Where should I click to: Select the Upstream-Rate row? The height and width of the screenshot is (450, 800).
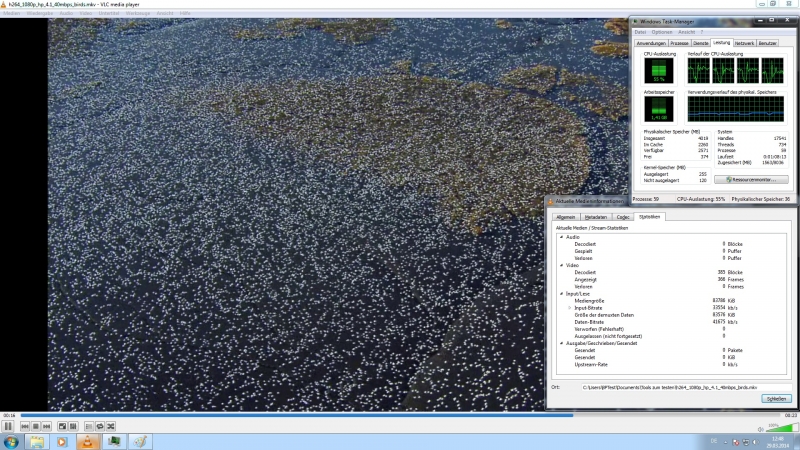click(671, 365)
